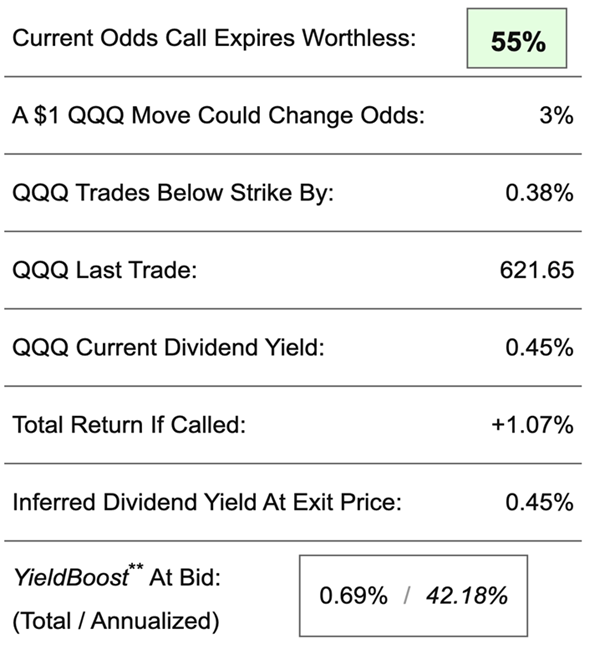
Task: Click the 0.45% inferred dividend yield value
Action: coord(540,502)
